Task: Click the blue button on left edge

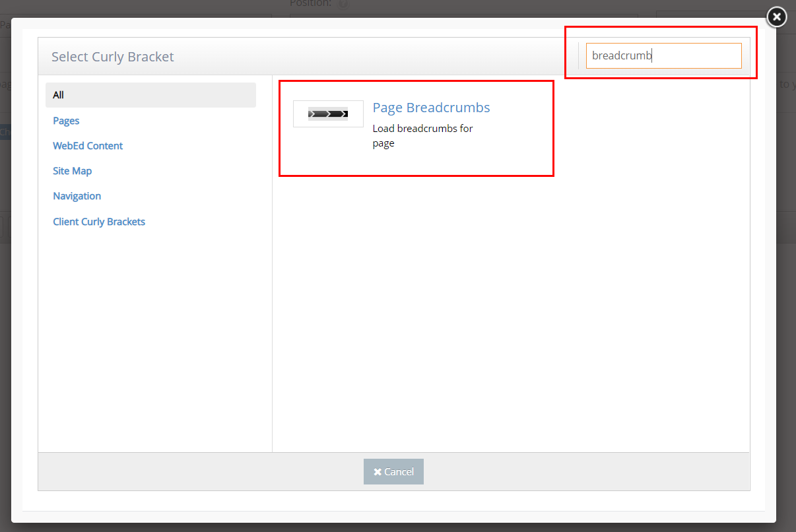Action: point(5,132)
